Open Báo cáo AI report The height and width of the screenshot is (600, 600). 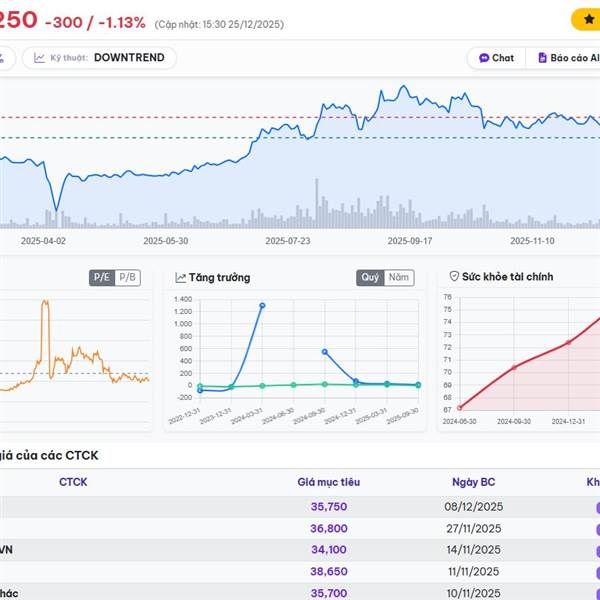569,58
